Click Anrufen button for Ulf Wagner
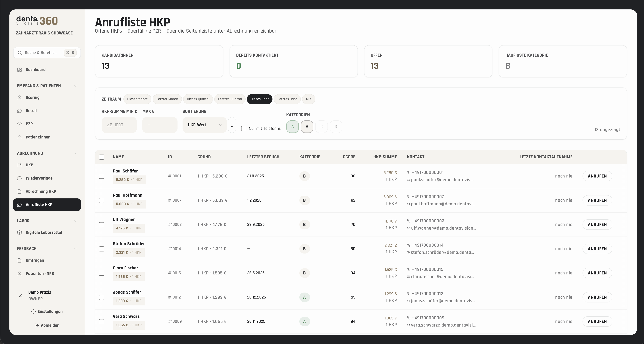The image size is (644, 344). point(597,225)
